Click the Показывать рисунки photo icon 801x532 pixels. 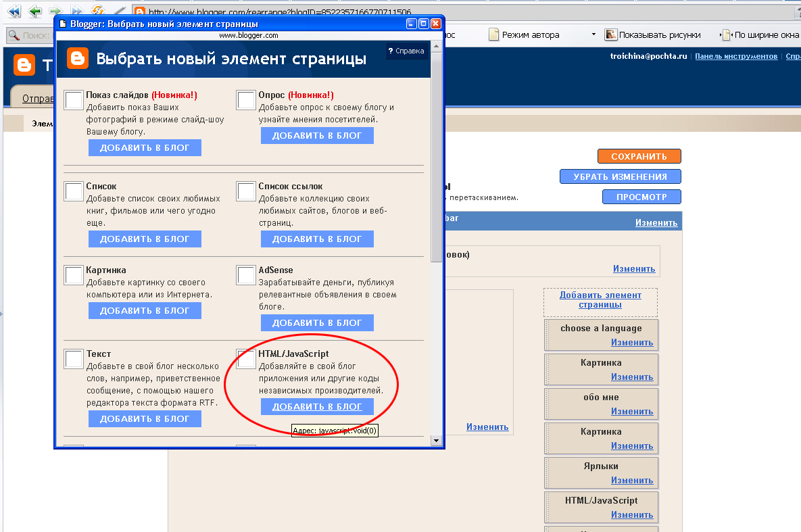point(610,34)
